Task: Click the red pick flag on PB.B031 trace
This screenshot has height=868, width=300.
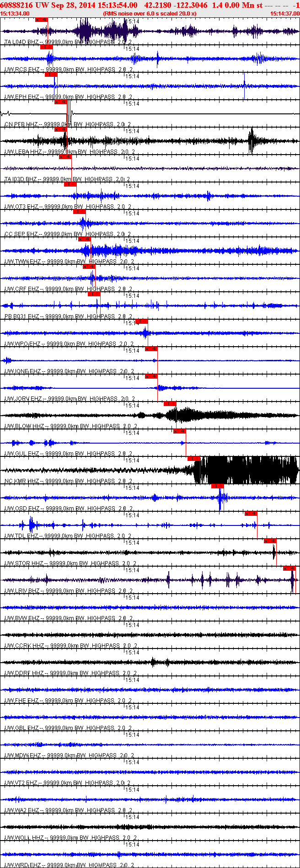Action: click(94, 294)
